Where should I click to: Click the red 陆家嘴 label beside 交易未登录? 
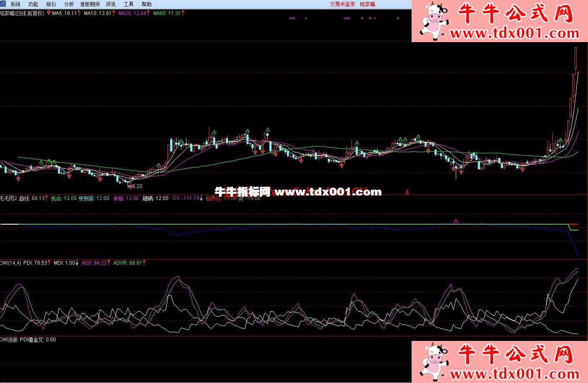(367, 4)
